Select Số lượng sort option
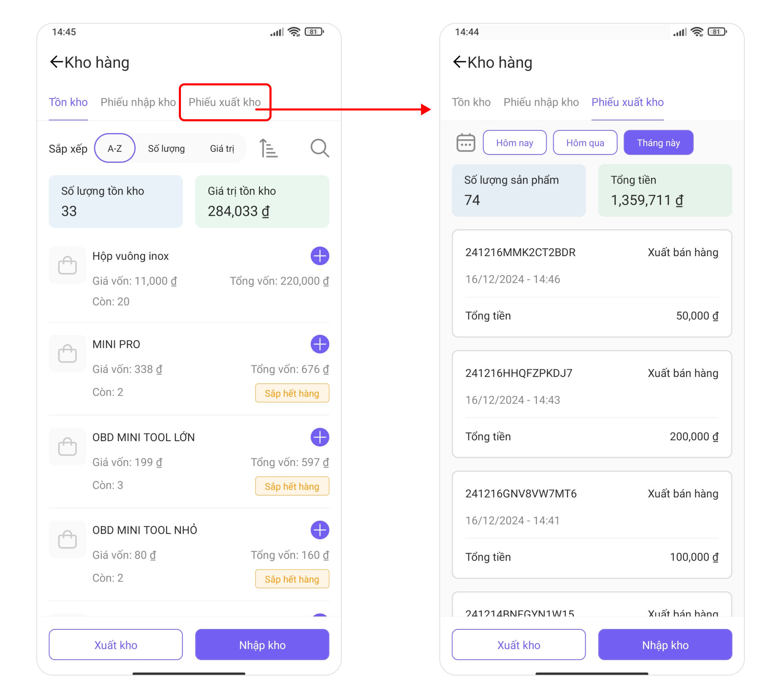Screen dimensions: 784x698 coord(166,149)
